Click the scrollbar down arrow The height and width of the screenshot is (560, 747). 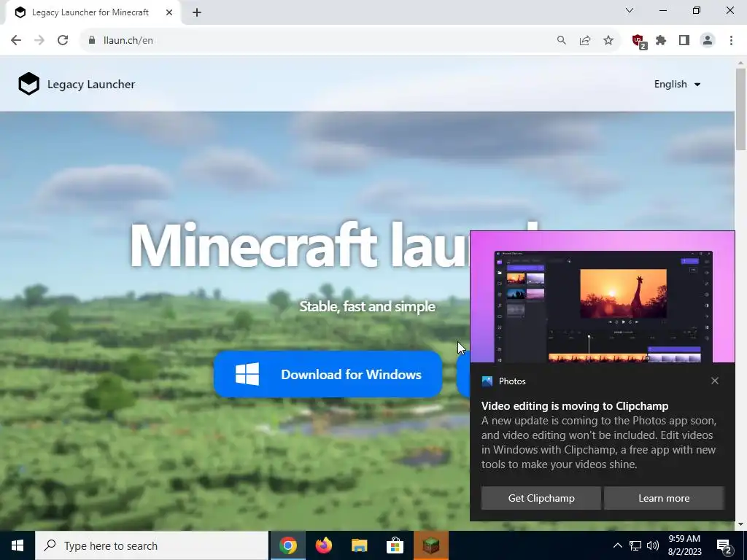pyautogui.click(x=740, y=525)
